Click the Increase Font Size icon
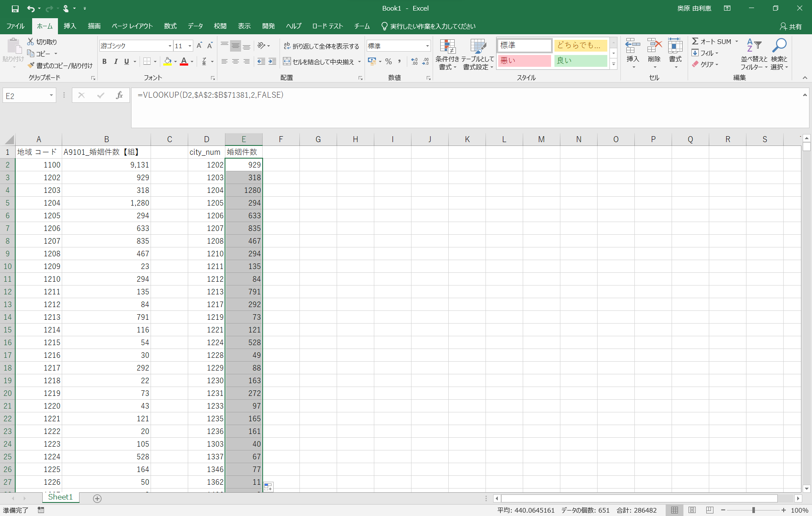Viewport: 812px width, 516px height. (199, 46)
